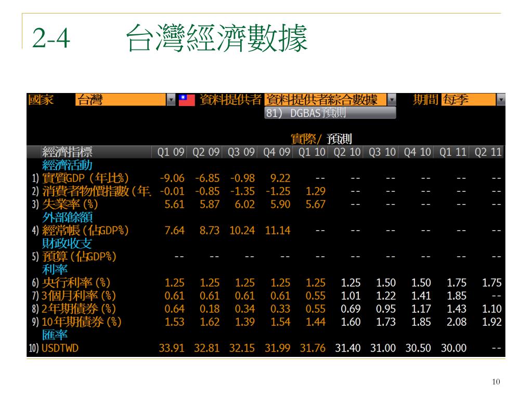Click the 利率 section heading
The height and width of the screenshot is (399, 532).
(55, 270)
